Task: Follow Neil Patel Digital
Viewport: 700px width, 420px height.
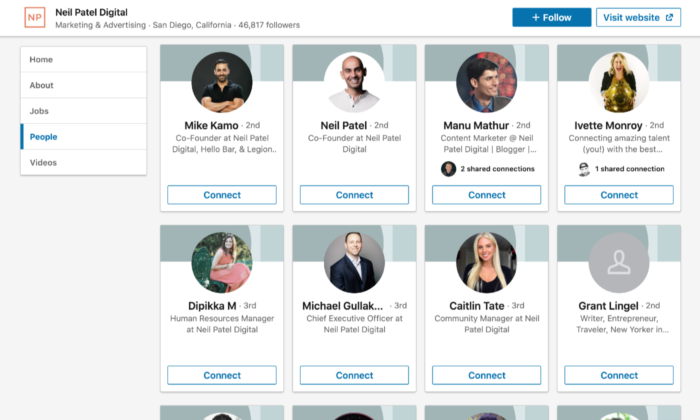Action: (552, 17)
